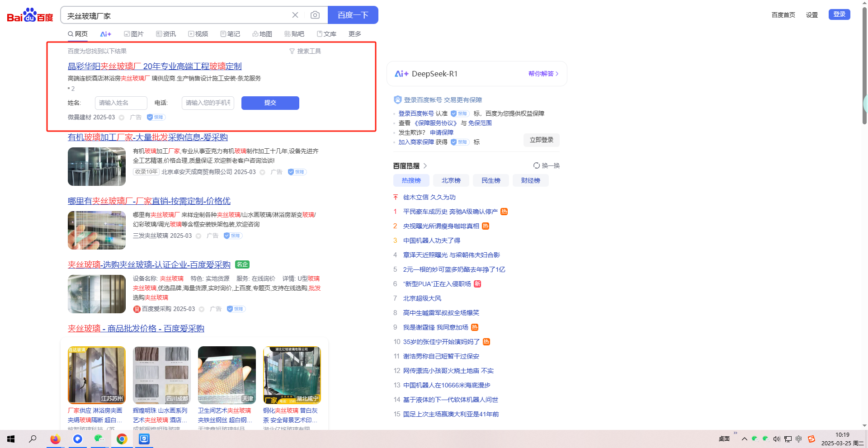Open the 贴吧 search tab
The image size is (868, 448).
294,34
